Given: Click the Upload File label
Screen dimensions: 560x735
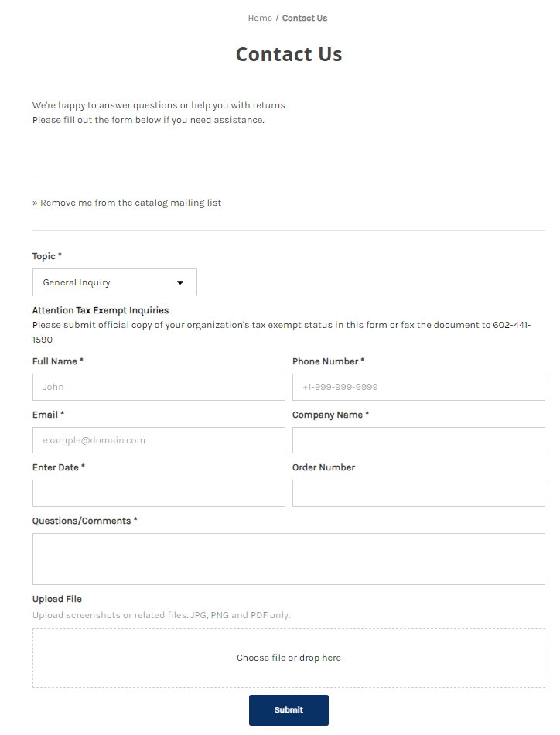Looking at the screenshot, I should pyautogui.click(x=57, y=599).
